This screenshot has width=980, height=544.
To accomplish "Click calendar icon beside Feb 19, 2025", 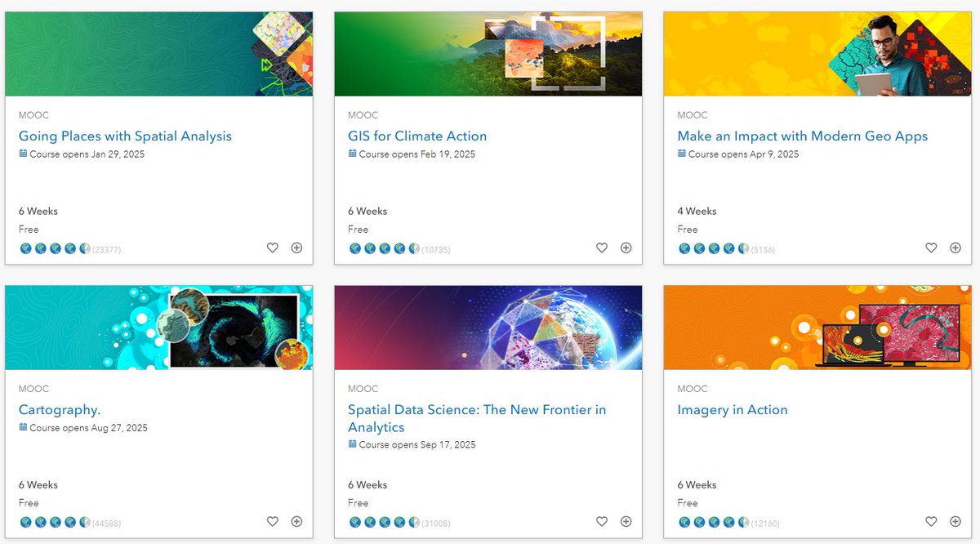I will [352, 154].
